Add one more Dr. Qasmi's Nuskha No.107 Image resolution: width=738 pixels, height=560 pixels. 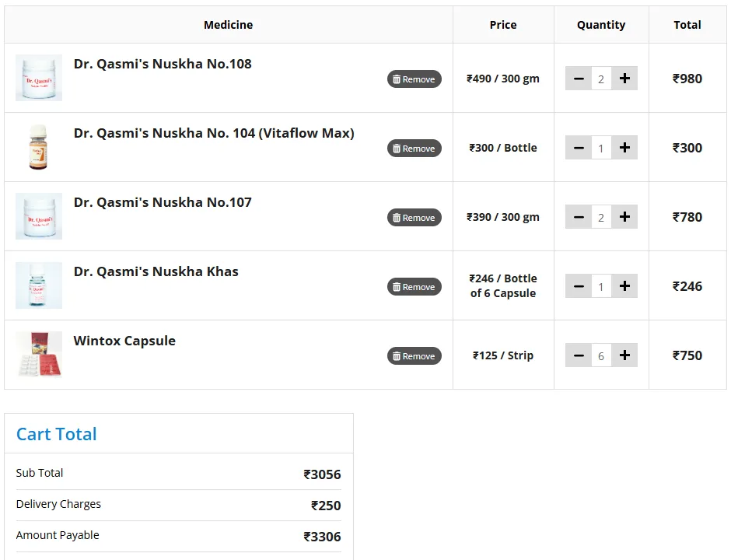624,217
